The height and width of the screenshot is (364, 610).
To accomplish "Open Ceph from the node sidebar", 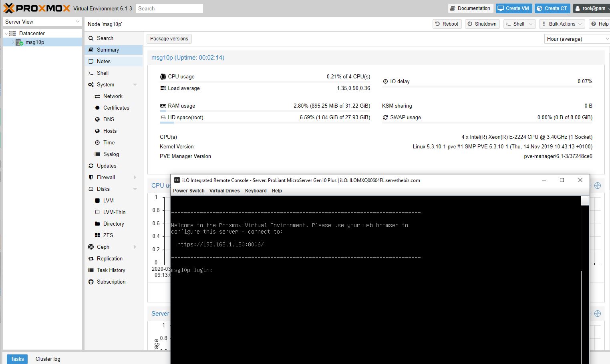I will 103,247.
